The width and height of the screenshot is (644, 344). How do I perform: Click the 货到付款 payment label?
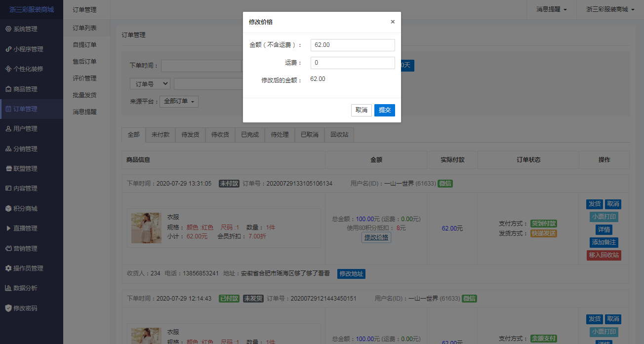544,224
